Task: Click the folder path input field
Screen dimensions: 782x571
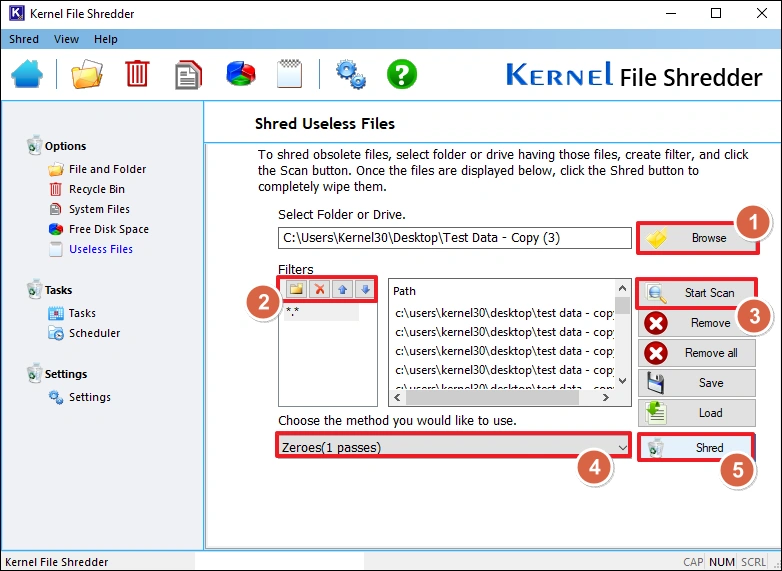Action: click(454, 238)
